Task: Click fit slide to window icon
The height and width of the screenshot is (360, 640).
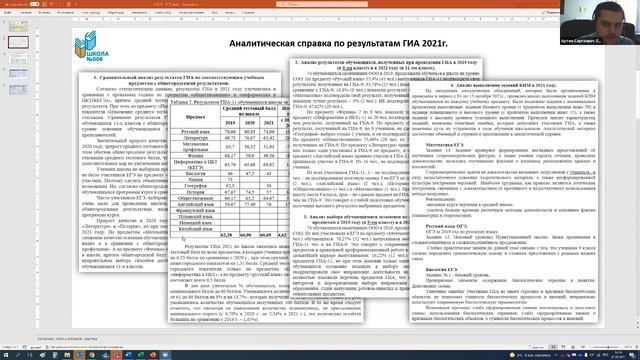Action: (x=636, y=347)
